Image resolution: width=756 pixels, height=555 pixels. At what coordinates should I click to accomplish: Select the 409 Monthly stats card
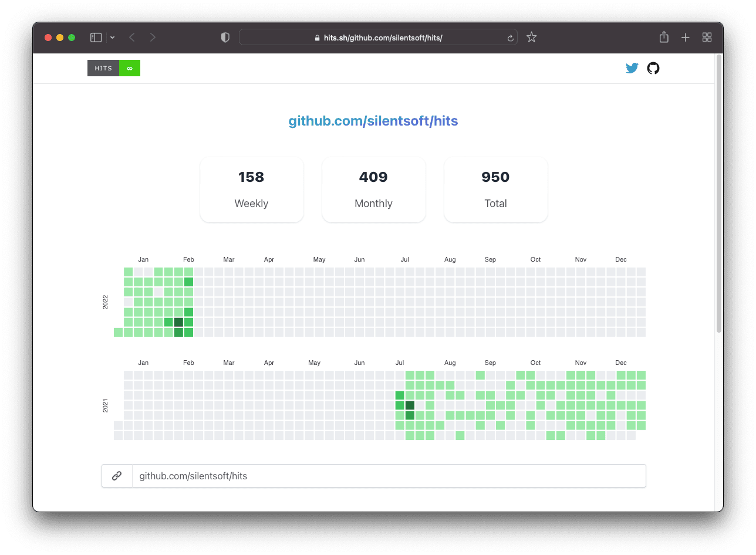374,189
